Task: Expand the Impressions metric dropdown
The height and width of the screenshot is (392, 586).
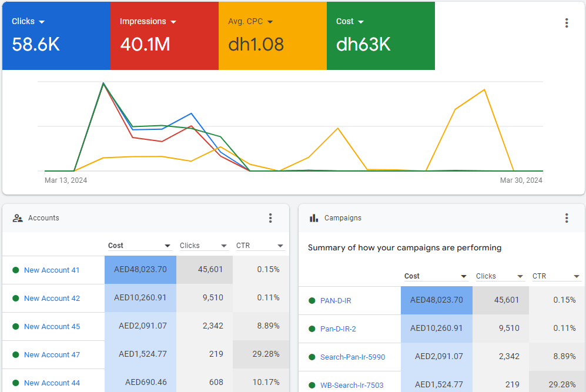Action: click(x=173, y=22)
